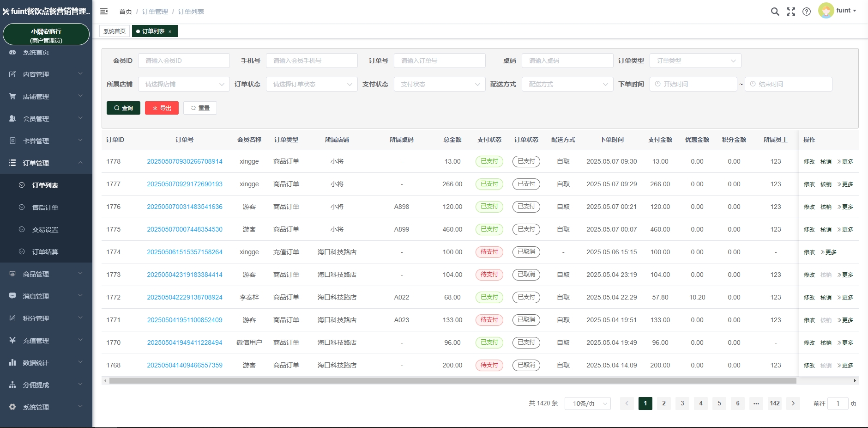The image size is (868, 428).
Task: Click the 请输入会员ID input field
Action: 184,61
